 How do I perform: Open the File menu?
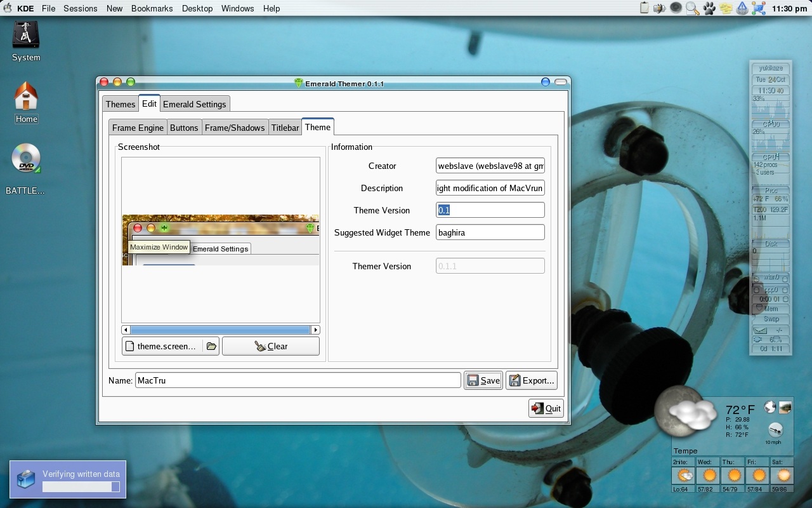pos(49,8)
